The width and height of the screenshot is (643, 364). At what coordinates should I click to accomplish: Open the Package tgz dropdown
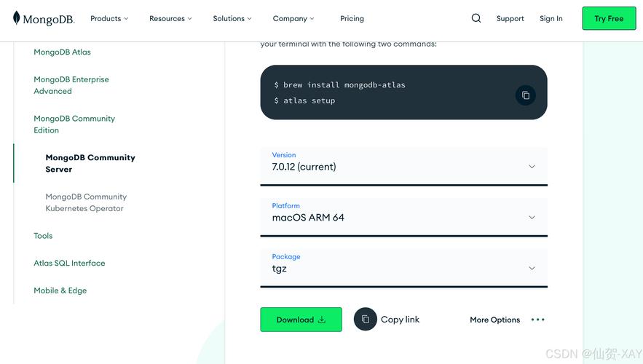tap(404, 268)
